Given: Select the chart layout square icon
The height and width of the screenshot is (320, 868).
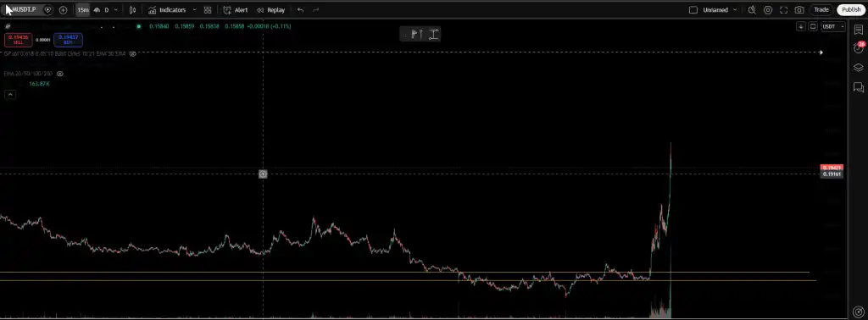Looking at the screenshot, I should pos(693,10).
